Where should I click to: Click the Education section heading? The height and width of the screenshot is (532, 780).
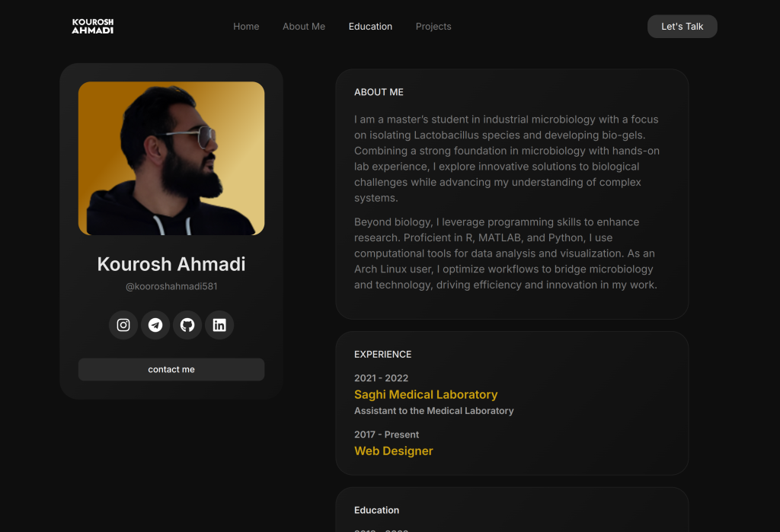376,510
